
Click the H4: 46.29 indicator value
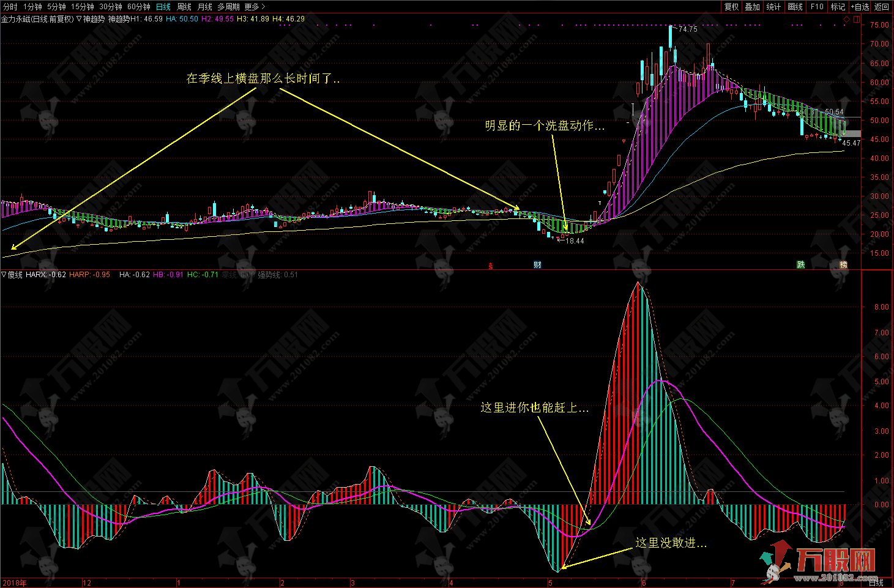coord(288,19)
